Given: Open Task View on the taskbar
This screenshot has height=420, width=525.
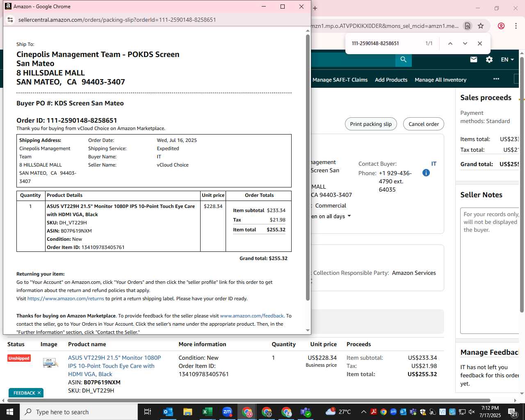Looking at the screenshot, I should coord(148,412).
